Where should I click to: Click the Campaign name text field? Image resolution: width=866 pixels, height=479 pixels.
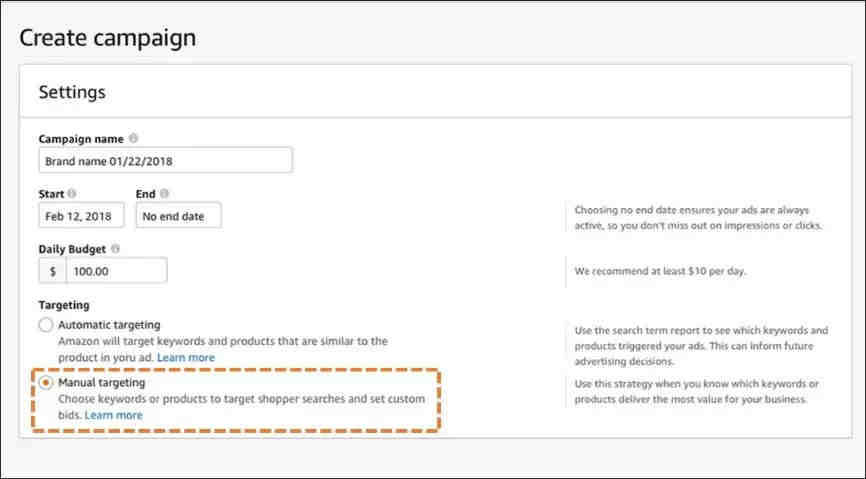pyautogui.click(x=165, y=160)
